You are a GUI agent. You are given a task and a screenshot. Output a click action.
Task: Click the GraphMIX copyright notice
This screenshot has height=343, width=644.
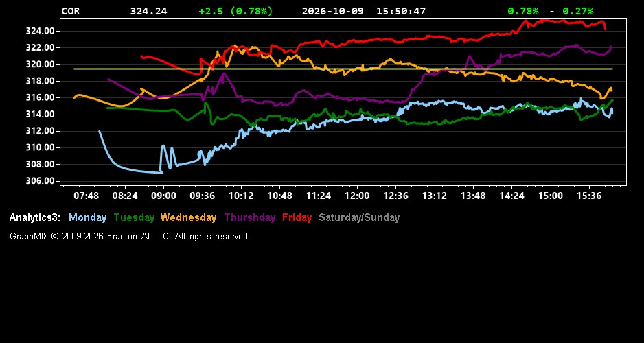130,237
